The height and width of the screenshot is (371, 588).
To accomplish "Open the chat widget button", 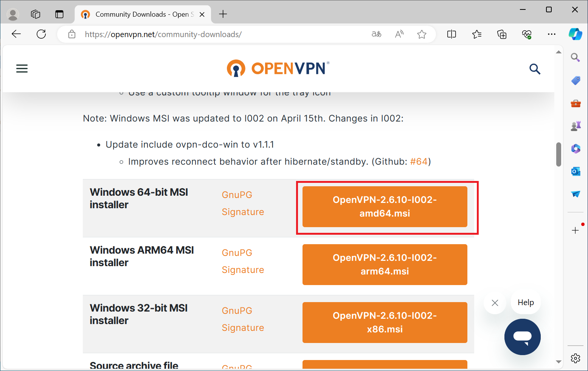I will [x=523, y=337].
